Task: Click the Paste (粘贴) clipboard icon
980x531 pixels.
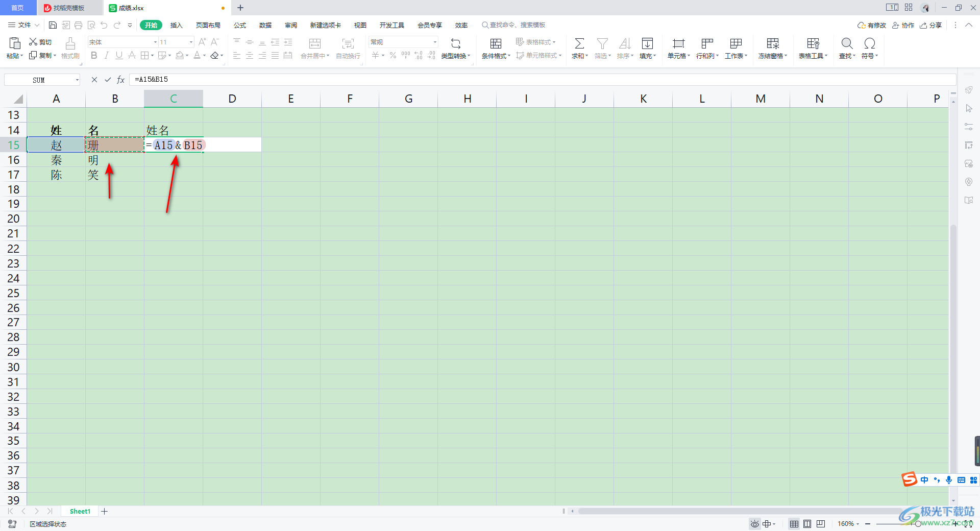Action: click(15, 43)
